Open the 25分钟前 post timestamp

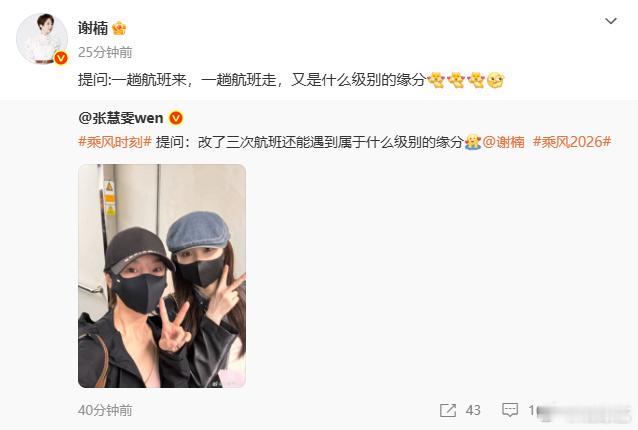tap(105, 52)
